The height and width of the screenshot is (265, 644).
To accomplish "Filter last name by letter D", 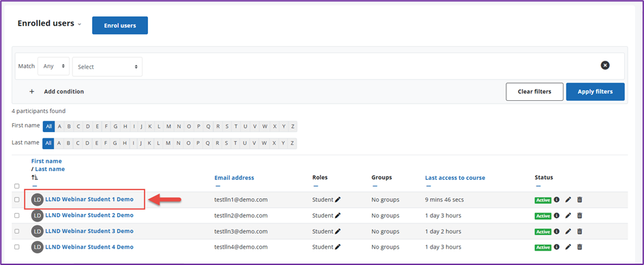I will point(88,143).
